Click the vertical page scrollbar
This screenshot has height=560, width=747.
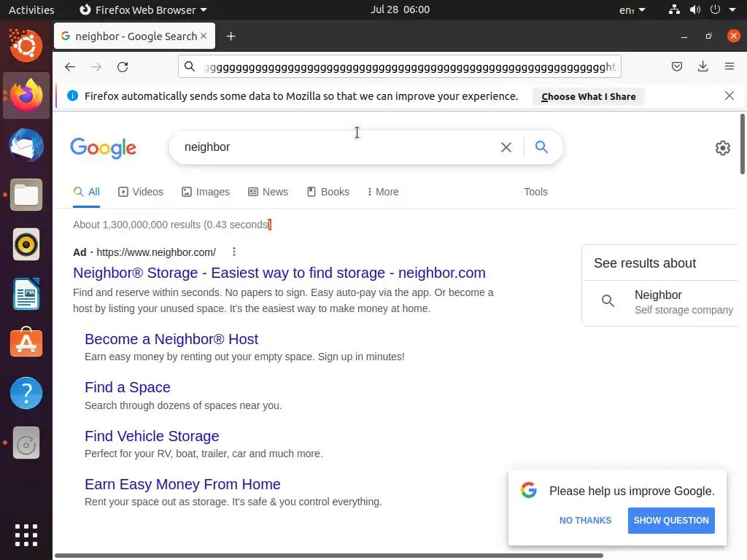(742, 145)
